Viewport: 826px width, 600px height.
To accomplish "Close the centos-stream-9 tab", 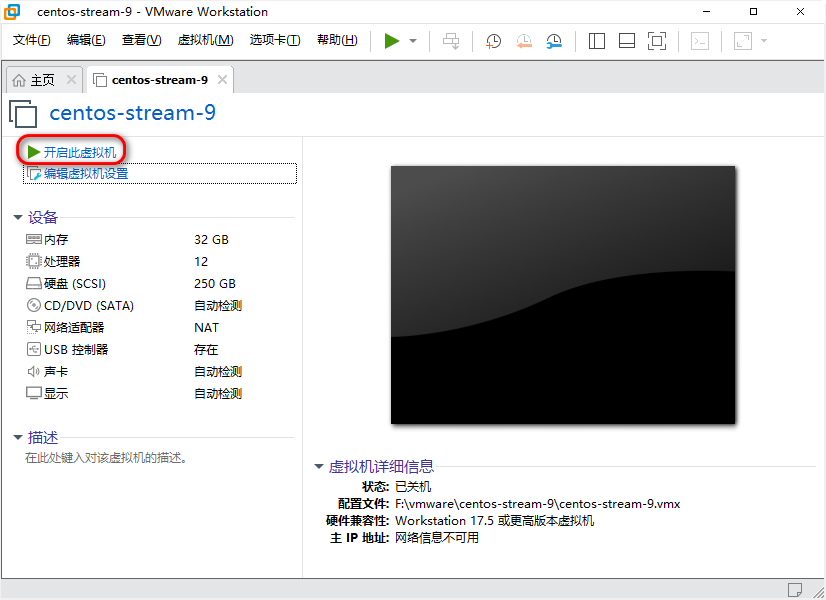I will click(222, 80).
